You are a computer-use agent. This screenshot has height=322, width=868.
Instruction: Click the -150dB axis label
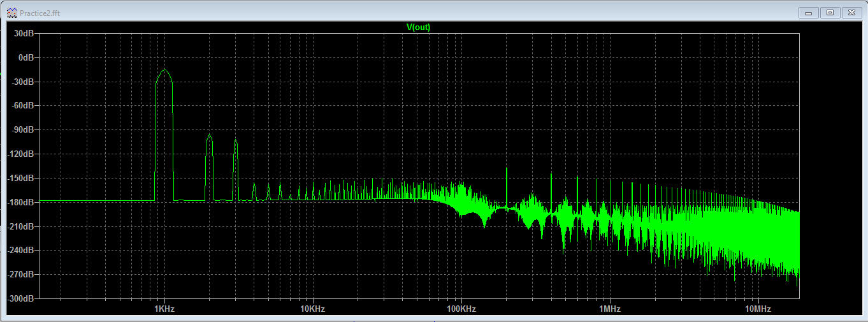pos(20,178)
